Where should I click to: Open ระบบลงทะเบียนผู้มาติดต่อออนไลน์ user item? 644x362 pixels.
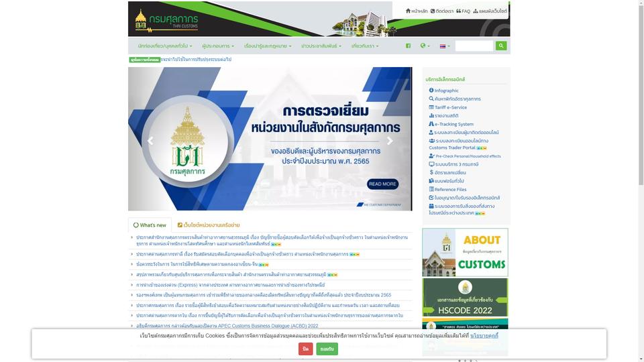coord(464,133)
